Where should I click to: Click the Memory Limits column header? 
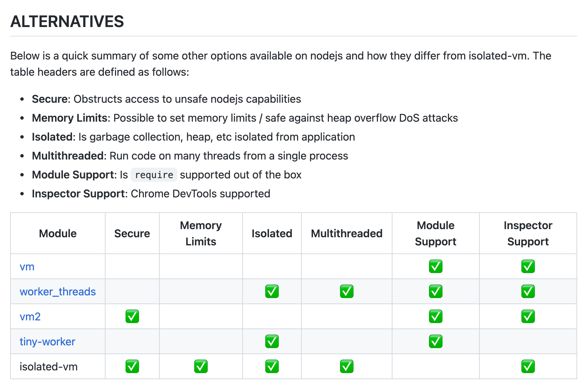click(x=201, y=234)
